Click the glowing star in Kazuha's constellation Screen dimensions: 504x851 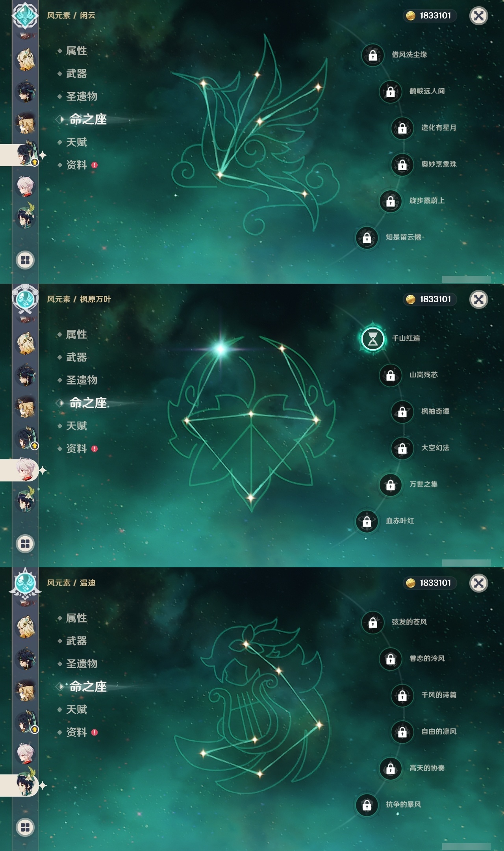click(x=220, y=349)
